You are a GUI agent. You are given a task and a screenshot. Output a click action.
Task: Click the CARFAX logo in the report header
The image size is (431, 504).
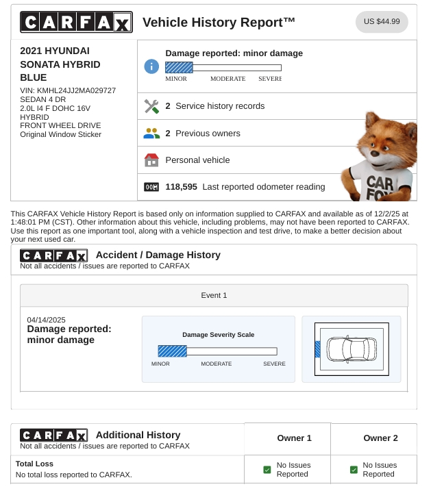tap(76, 22)
